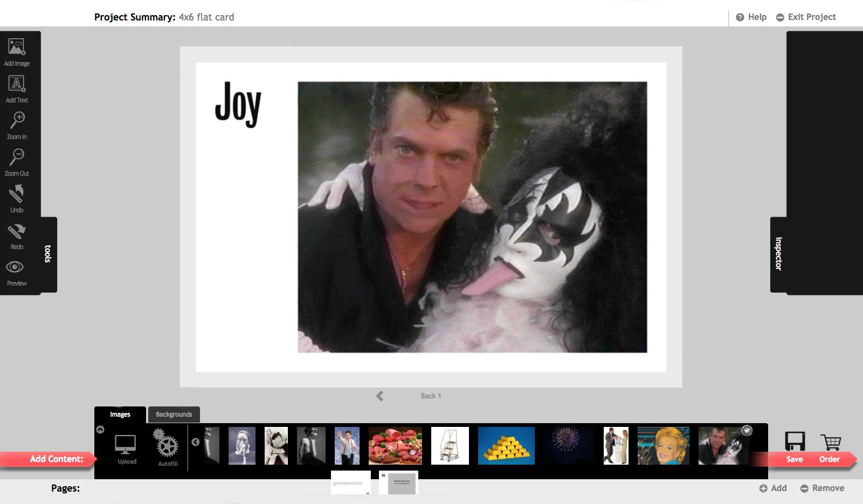Screen dimensions: 863x504
Task: Switch to the Backgrounds tab
Action: [x=174, y=415]
